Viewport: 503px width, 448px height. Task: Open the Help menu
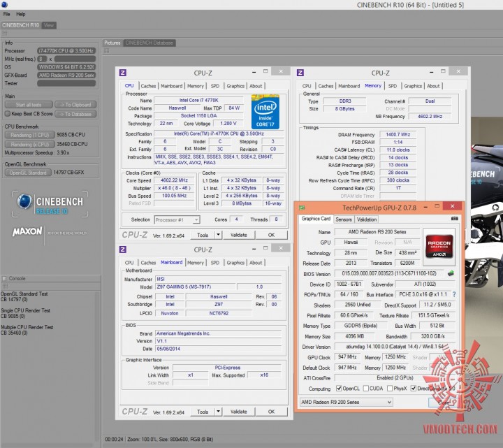pos(21,14)
